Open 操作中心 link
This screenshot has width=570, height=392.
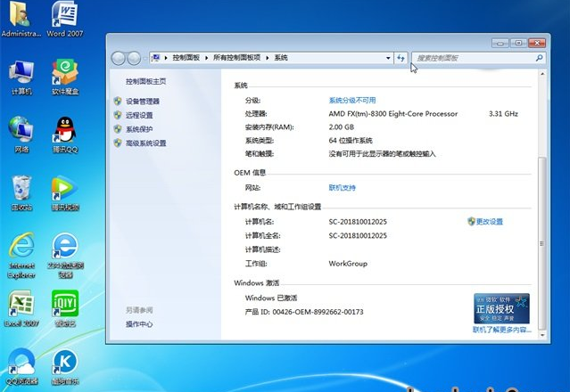pyautogui.click(x=139, y=324)
